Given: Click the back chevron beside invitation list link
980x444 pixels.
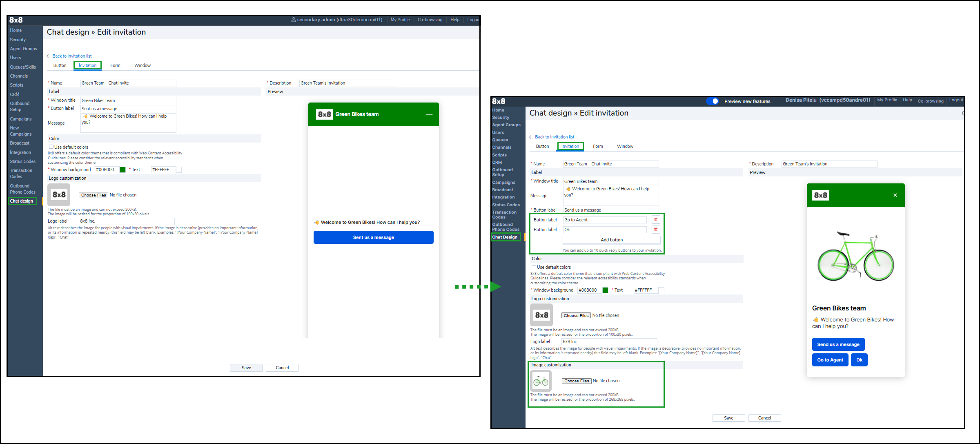Looking at the screenshot, I should click(x=48, y=56).
